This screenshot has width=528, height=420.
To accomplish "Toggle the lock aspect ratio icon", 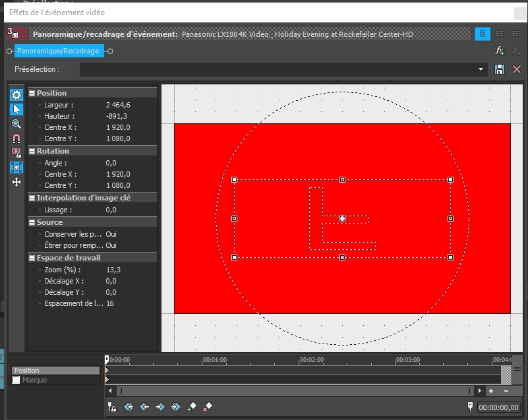I will coord(16,153).
